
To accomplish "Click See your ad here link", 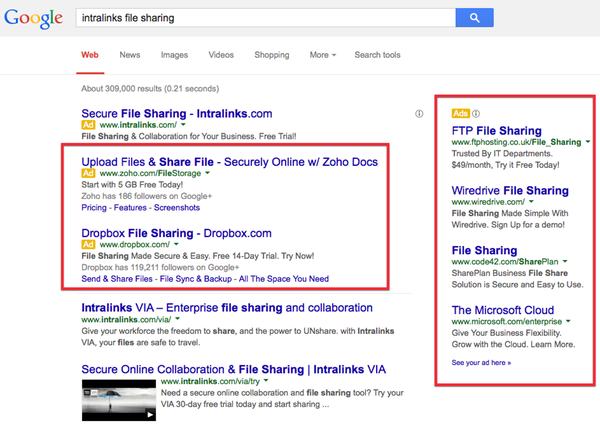I will tap(481, 363).
